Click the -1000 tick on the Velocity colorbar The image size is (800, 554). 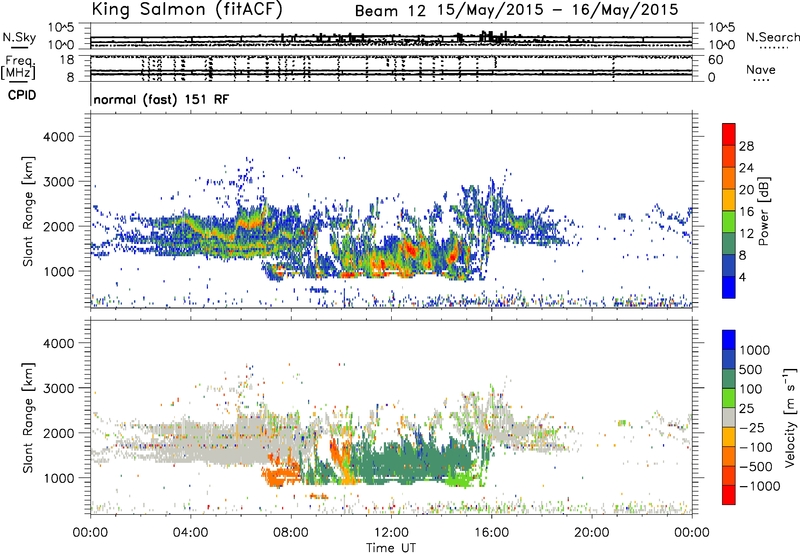coord(760,486)
